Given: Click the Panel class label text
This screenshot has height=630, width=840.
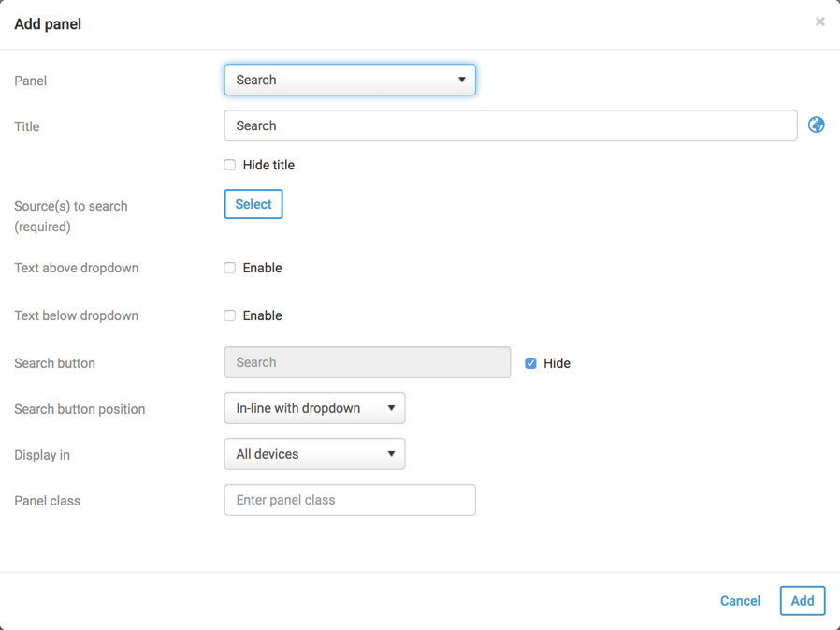Looking at the screenshot, I should coord(48,502).
